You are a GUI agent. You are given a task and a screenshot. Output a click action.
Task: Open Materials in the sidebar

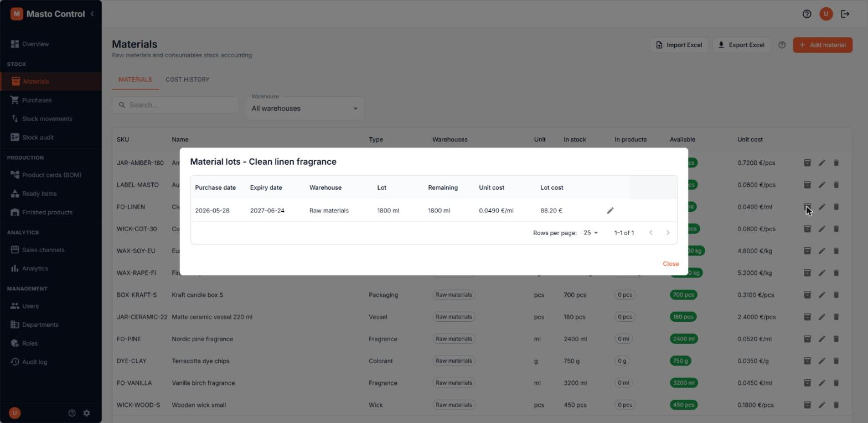click(x=50, y=81)
